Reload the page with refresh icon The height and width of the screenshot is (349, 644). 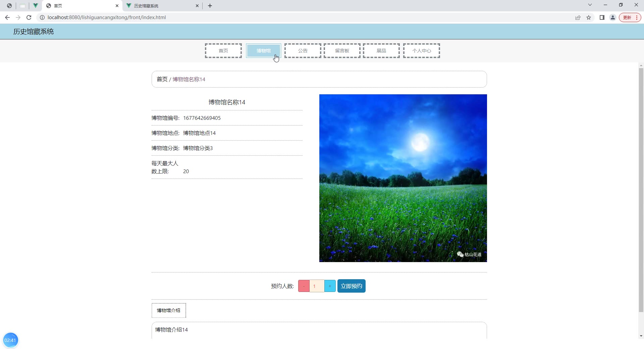29,17
